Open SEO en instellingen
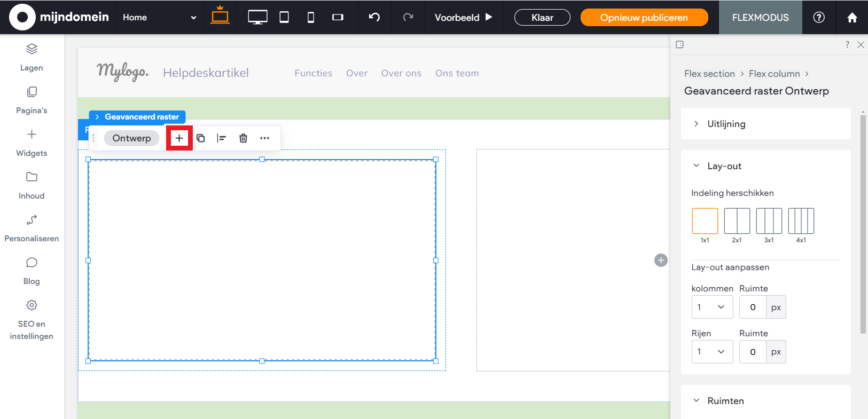The image size is (868, 419). coord(32,320)
